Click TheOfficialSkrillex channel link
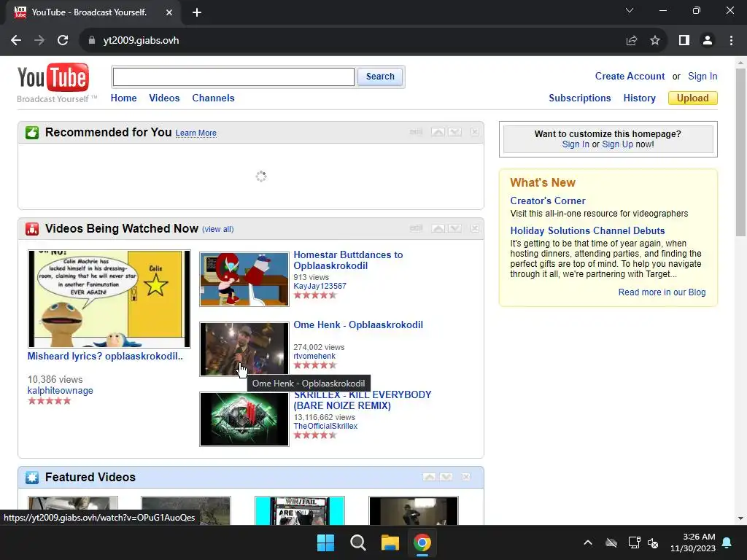Screen dimensions: 747x560 click(x=325, y=426)
